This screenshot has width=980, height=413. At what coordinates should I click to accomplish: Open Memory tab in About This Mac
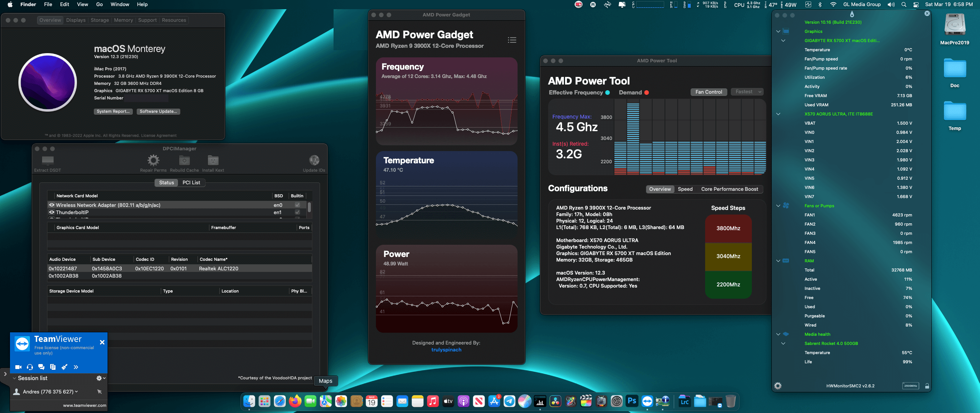(123, 20)
